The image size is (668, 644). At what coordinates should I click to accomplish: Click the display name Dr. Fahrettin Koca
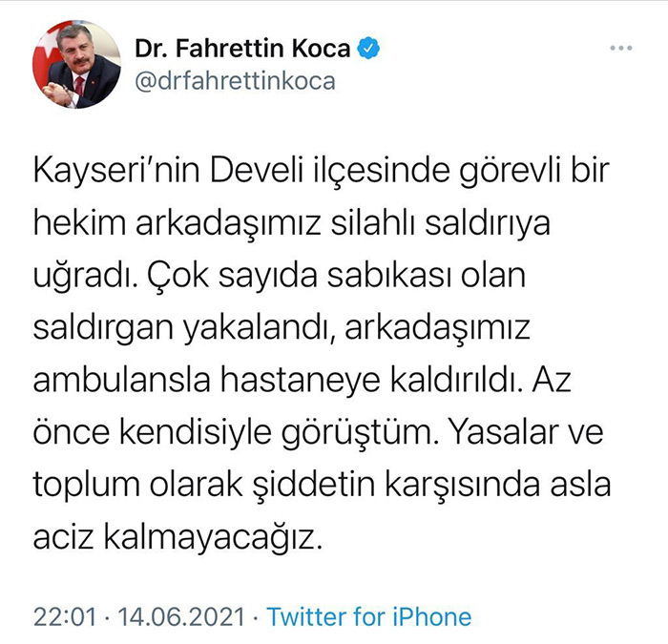tap(242, 48)
